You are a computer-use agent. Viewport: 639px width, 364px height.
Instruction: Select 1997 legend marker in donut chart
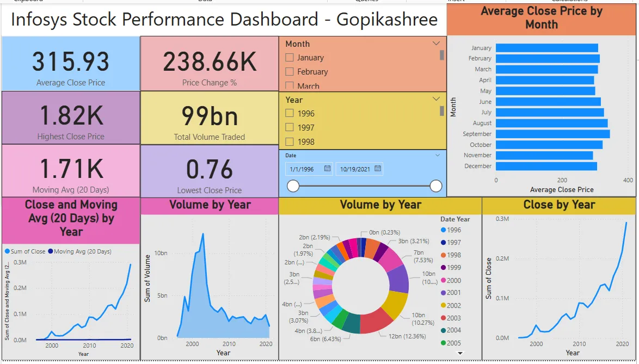coord(444,243)
